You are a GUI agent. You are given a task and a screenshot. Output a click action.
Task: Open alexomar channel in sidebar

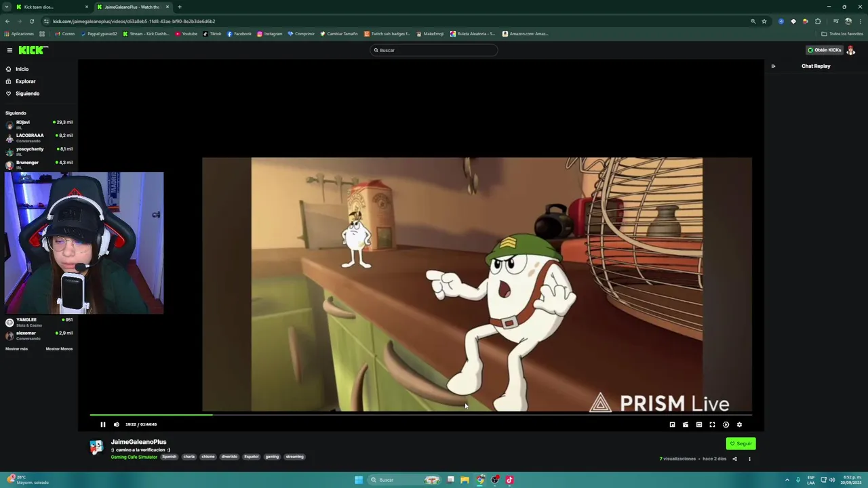tap(39, 335)
